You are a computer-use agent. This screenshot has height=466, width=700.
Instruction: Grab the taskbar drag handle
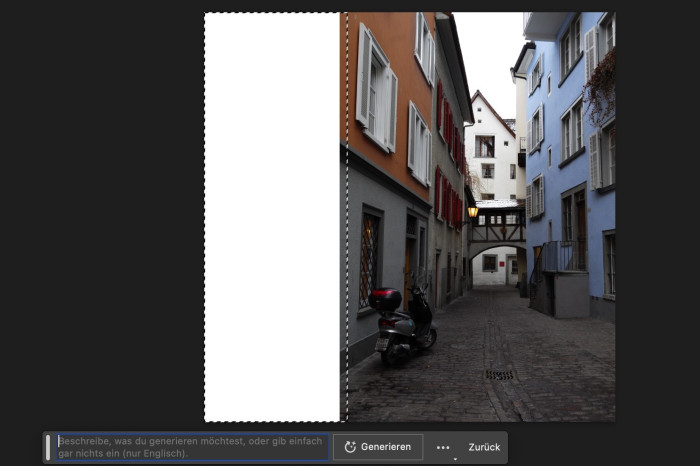[x=48, y=447]
